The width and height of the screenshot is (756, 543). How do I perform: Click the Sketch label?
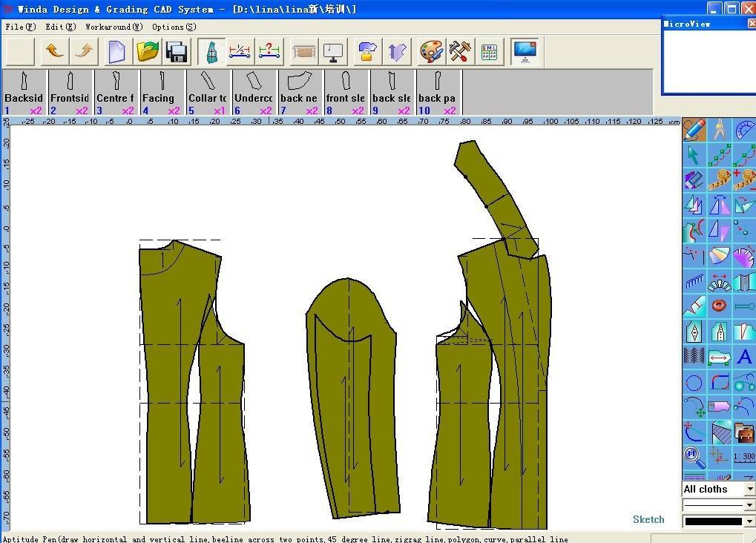click(648, 519)
